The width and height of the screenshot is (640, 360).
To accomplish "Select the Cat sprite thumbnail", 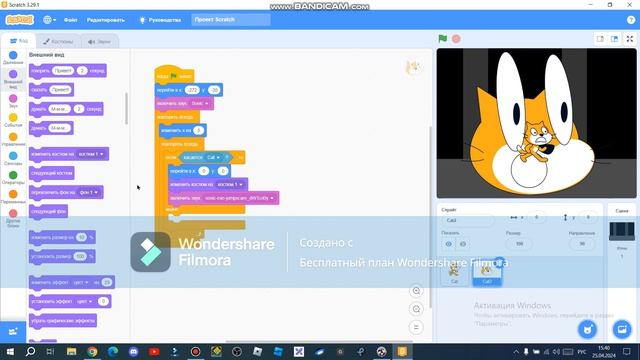I will click(455, 273).
